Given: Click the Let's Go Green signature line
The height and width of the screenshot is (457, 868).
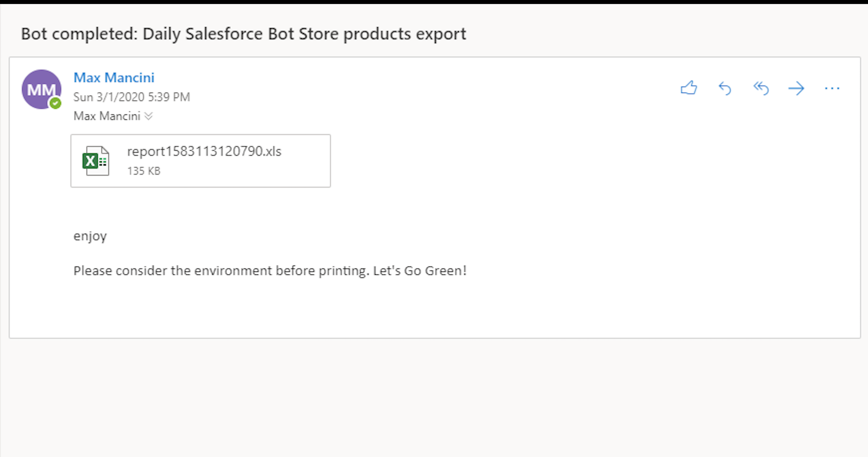Looking at the screenshot, I should pos(270,271).
